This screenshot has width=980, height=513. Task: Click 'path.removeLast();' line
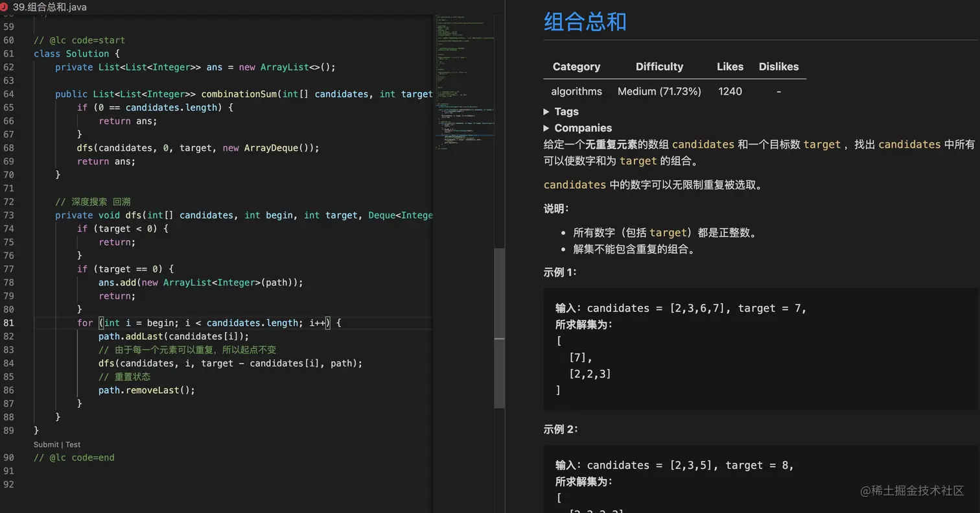(x=147, y=390)
